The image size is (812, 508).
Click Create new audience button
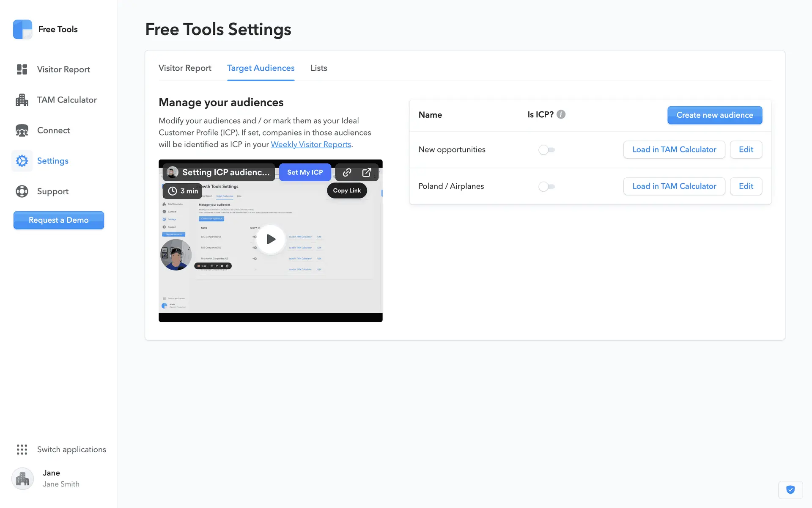coord(714,115)
